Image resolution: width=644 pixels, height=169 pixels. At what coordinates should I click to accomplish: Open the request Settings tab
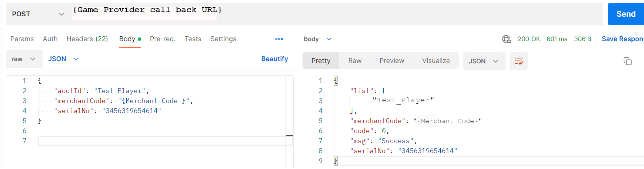(223, 39)
